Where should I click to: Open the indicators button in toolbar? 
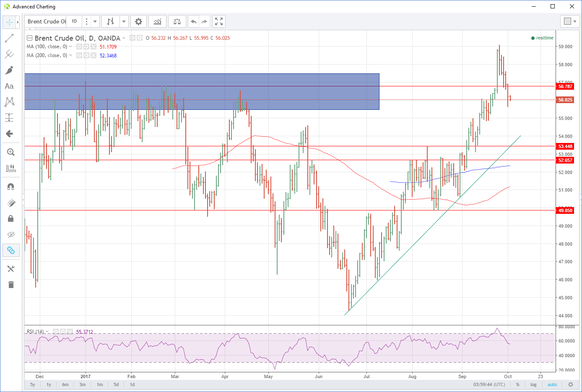[x=158, y=21]
